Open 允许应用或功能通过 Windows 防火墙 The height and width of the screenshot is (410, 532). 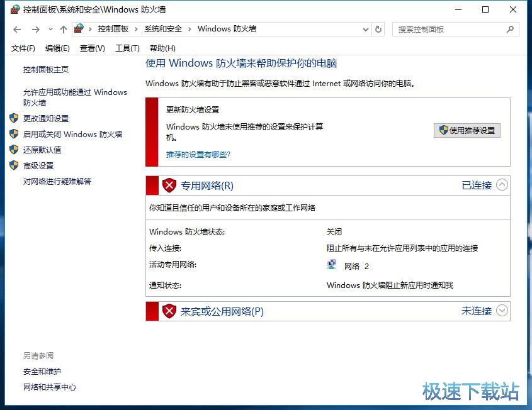coord(75,97)
